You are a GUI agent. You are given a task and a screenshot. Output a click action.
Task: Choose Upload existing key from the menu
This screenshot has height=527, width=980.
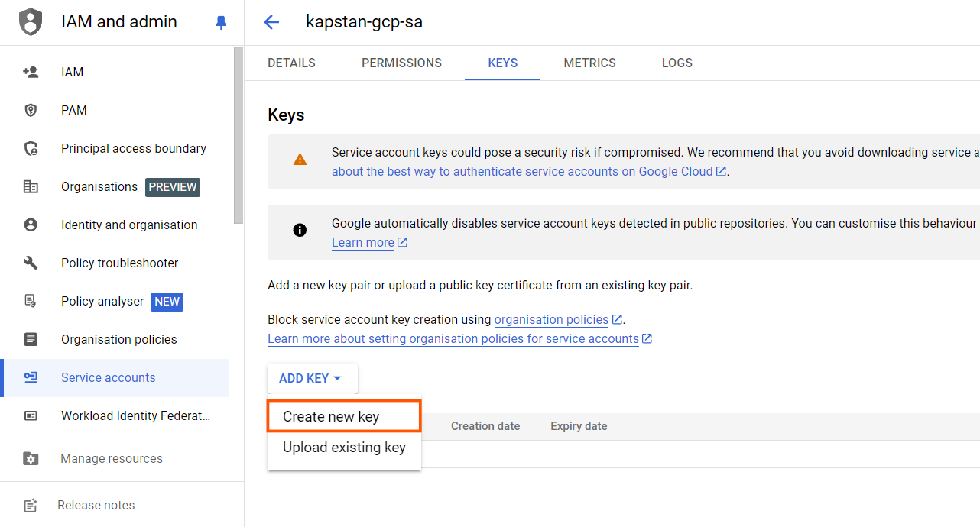344,448
